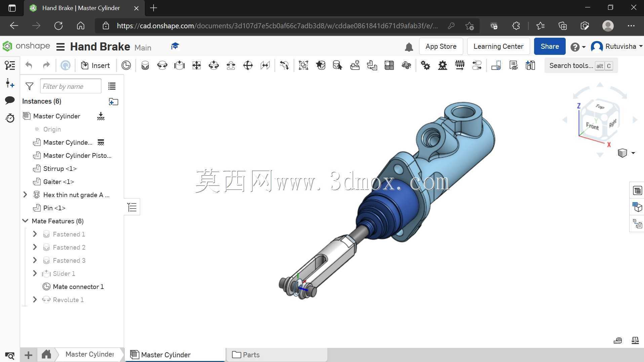Select the Parallel mate tool
Viewport: 644px width, 362px height.
(265, 65)
